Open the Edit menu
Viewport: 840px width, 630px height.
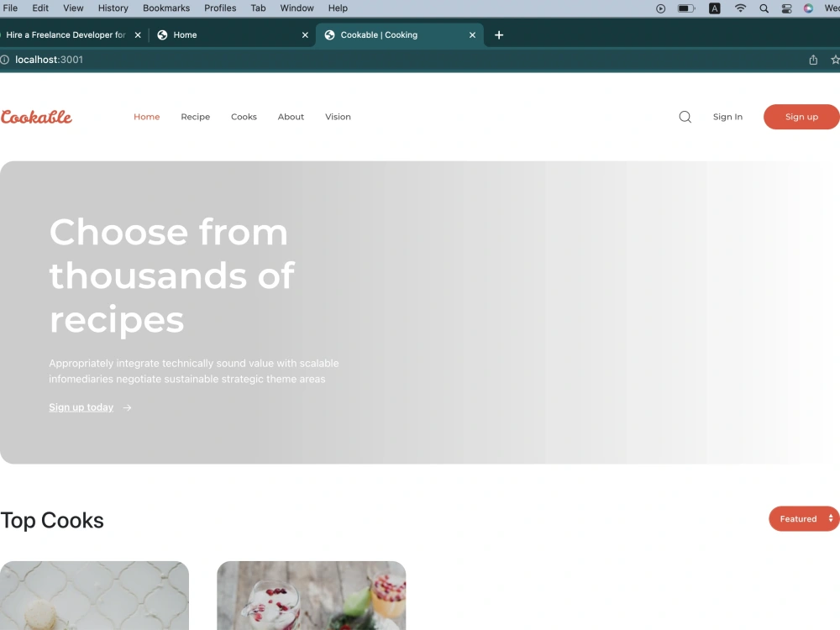coord(40,8)
